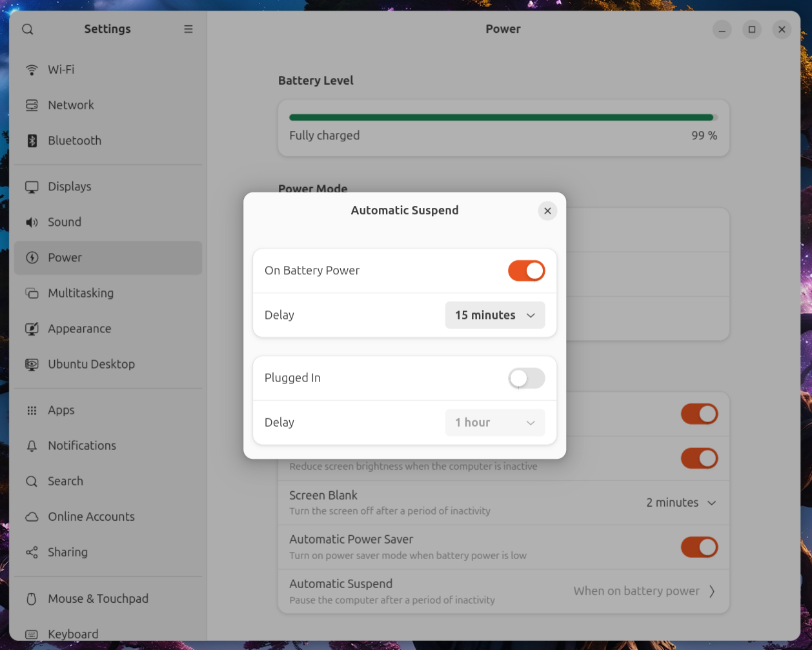Disable Automatic Power Saver
The image size is (812, 650).
coord(699,547)
